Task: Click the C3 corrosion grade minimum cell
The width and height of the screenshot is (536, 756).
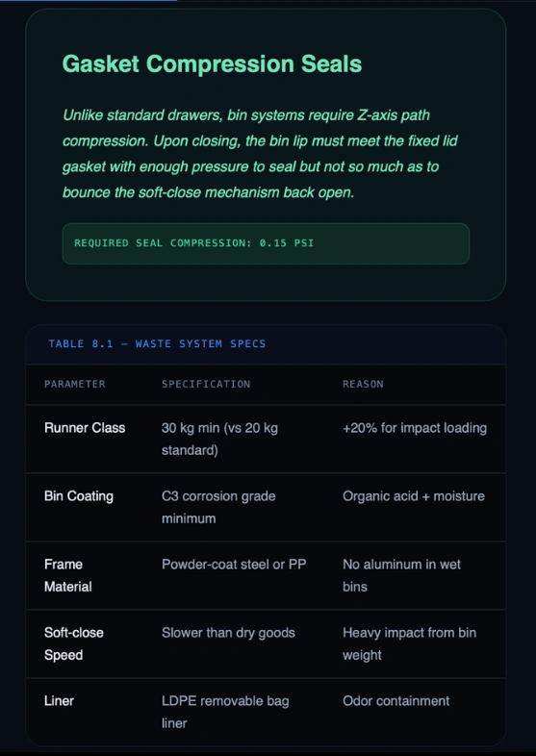Action: point(218,507)
